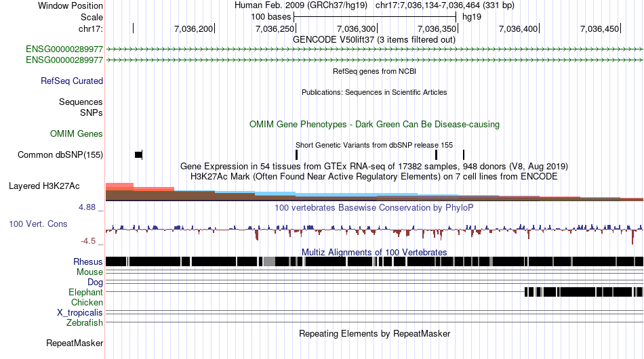
Task: Click the 4.88 PhyloP upper limit value
Action: (x=87, y=207)
